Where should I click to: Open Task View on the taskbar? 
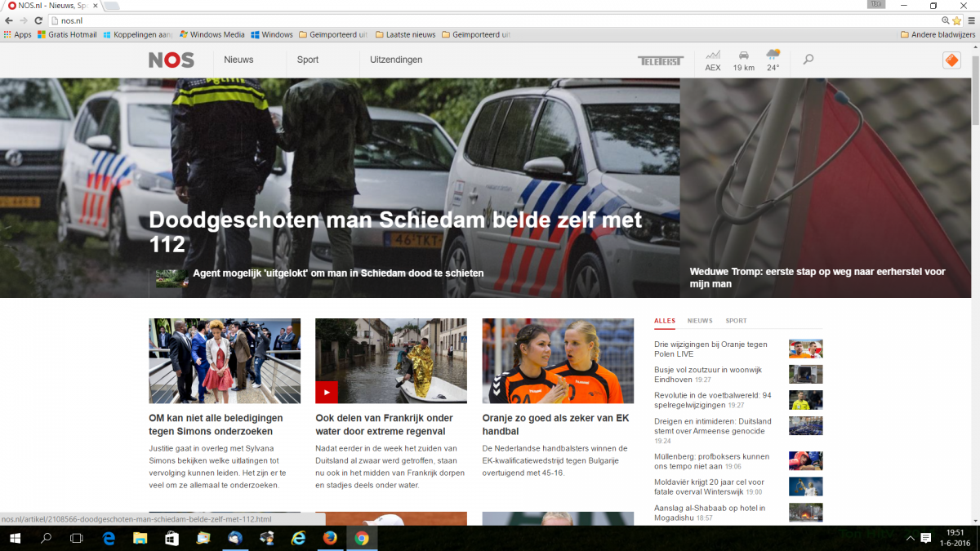(77, 538)
